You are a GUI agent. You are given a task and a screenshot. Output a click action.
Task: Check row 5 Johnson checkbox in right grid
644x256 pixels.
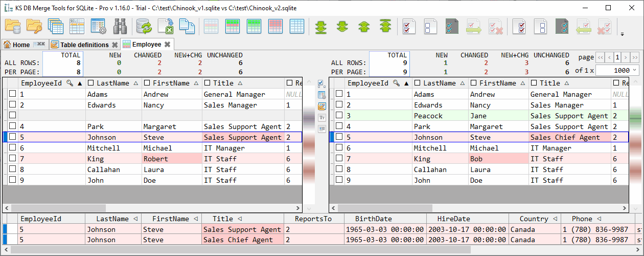coord(339,137)
